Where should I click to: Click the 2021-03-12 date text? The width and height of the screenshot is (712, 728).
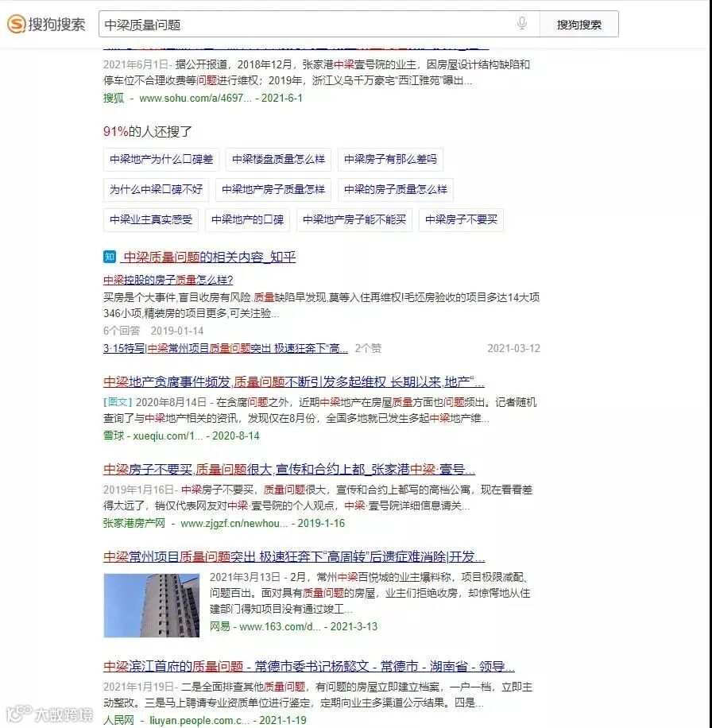click(513, 348)
